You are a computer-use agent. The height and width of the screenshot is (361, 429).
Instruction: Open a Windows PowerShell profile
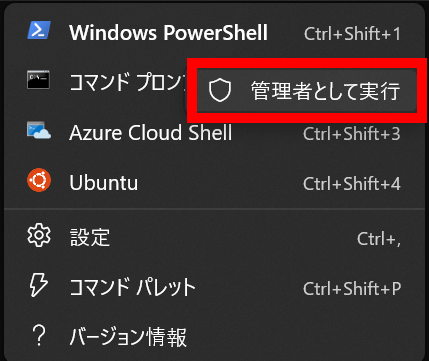(x=214, y=33)
